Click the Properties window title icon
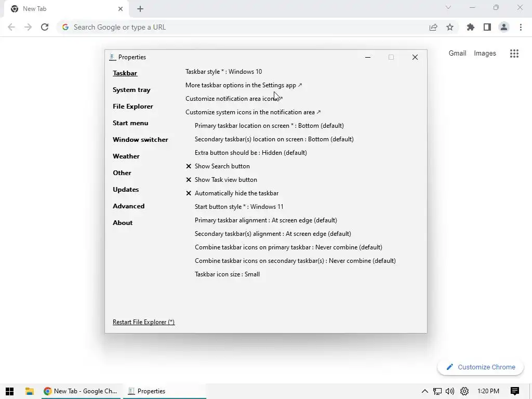 tap(113, 57)
